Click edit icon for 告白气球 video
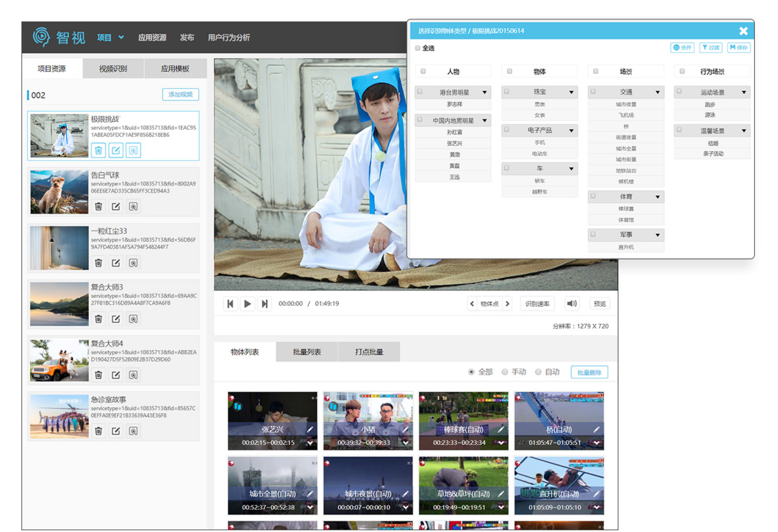The height and width of the screenshot is (532, 778). [x=115, y=207]
